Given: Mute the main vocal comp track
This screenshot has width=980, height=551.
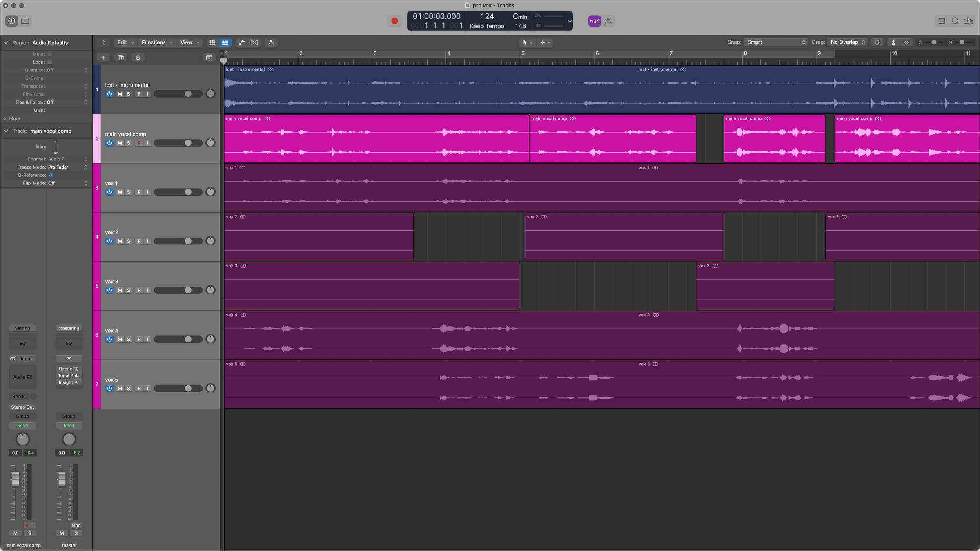Looking at the screenshot, I should 120,143.
